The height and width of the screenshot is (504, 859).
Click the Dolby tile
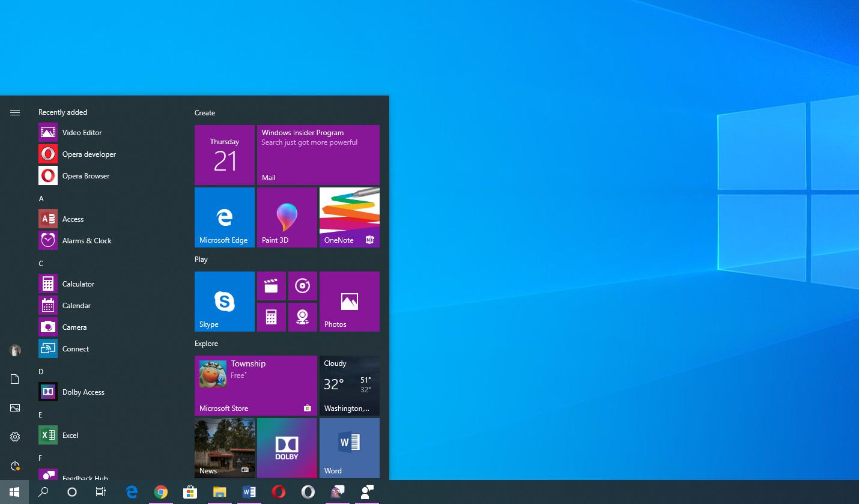tap(287, 448)
